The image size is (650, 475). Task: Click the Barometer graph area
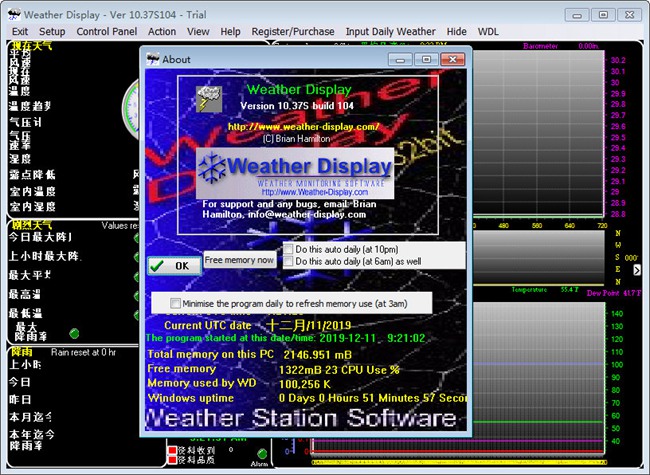pyautogui.click(x=538, y=133)
